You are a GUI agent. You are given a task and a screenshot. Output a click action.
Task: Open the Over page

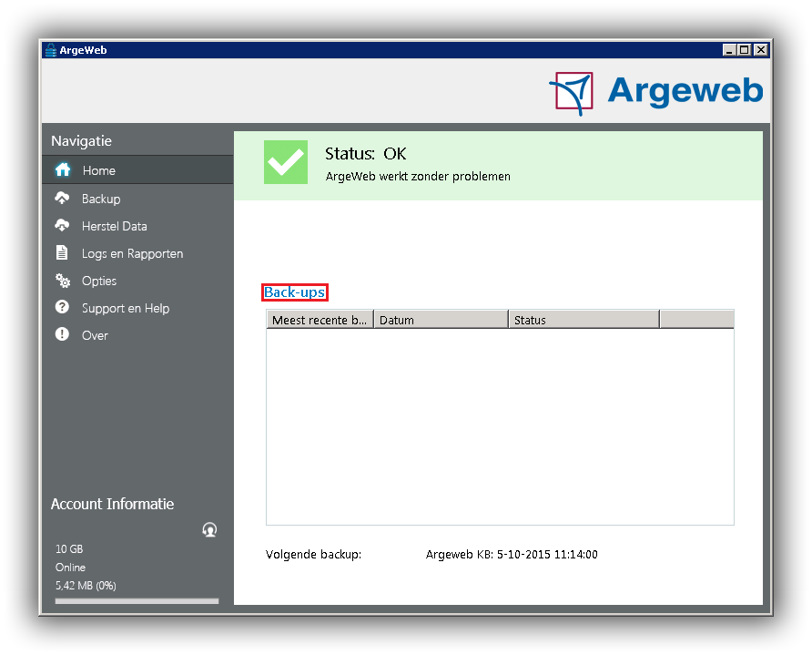tap(137, 335)
